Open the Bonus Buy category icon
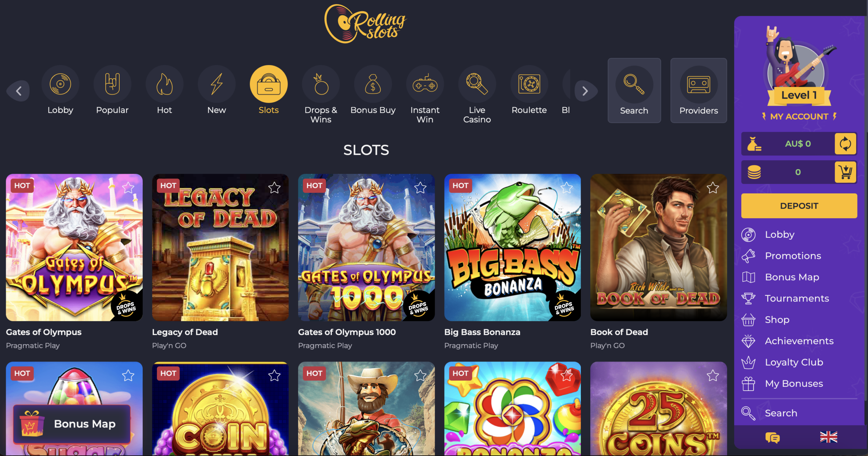 373,84
